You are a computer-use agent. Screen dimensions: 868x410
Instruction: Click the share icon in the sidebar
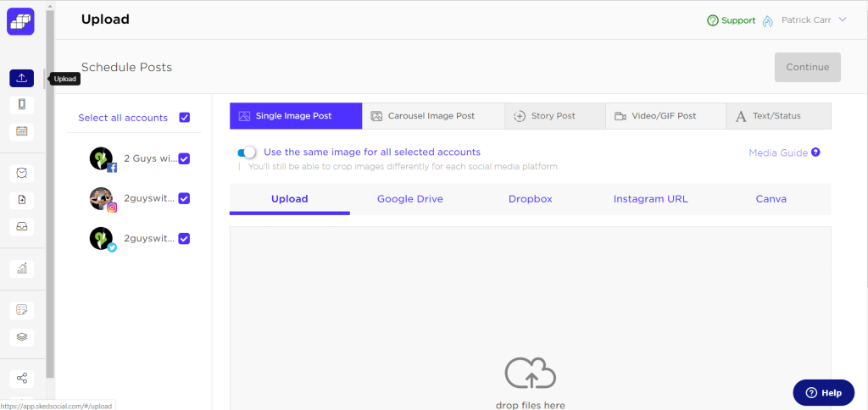(22, 379)
